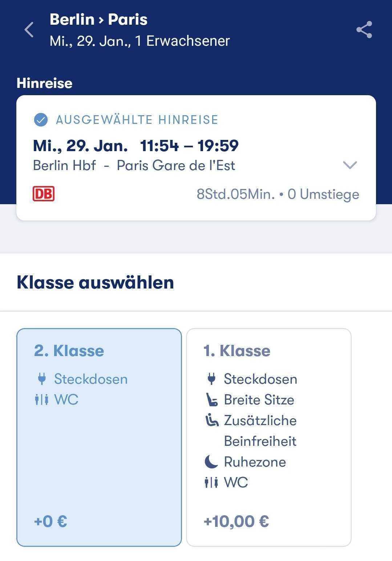Image resolution: width=392 pixels, height=561 pixels.
Task: Tap the plug icon in 2. Klasse
Action: click(42, 379)
